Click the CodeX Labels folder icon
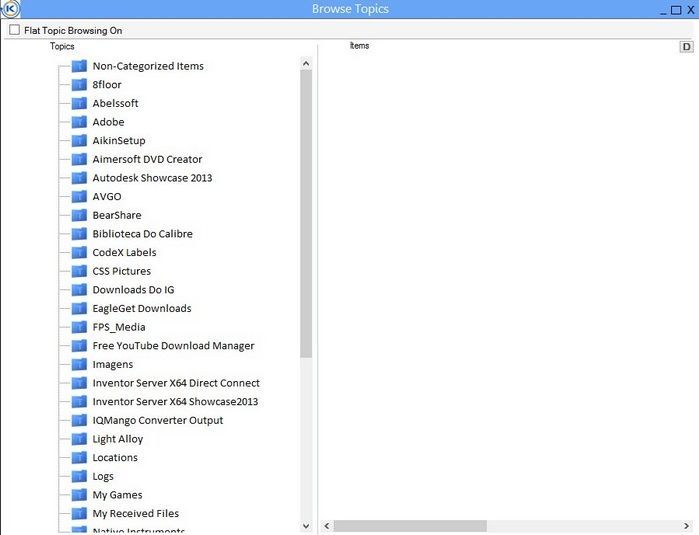This screenshot has height=535, width=699. (x=79, y=253)
